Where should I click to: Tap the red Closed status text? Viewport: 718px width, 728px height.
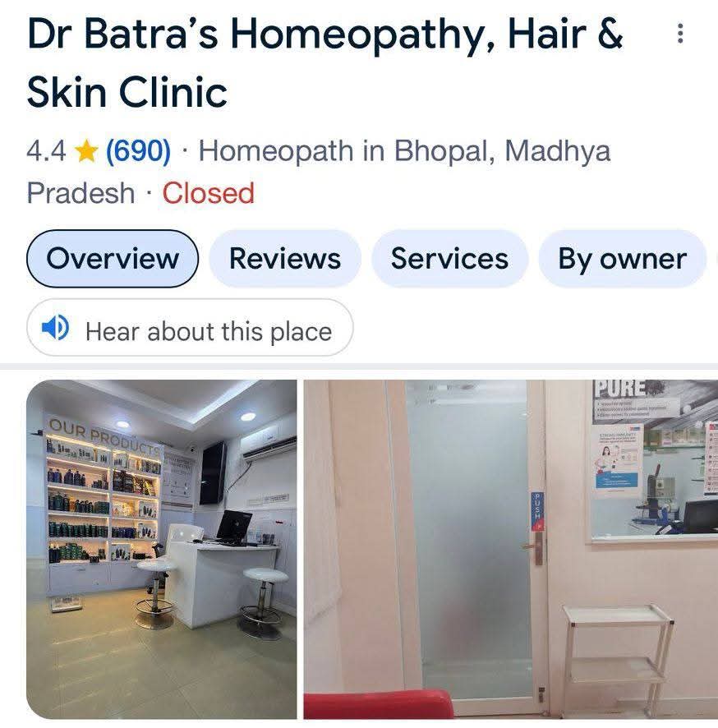tap(209, 193)
